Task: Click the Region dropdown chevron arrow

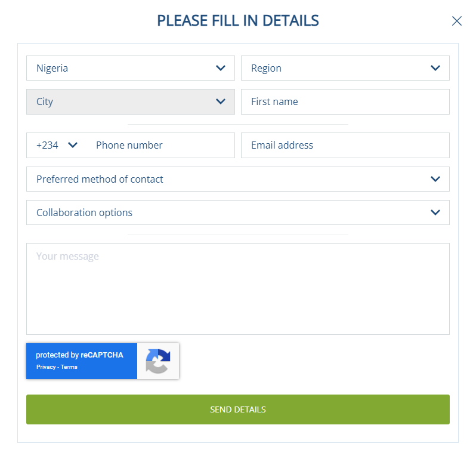Action: coord(435,68)
